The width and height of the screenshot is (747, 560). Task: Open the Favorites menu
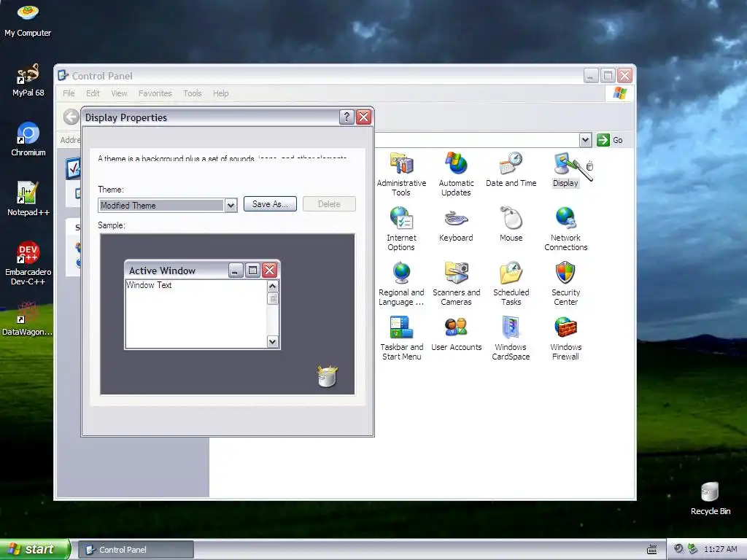click(155, 93)
